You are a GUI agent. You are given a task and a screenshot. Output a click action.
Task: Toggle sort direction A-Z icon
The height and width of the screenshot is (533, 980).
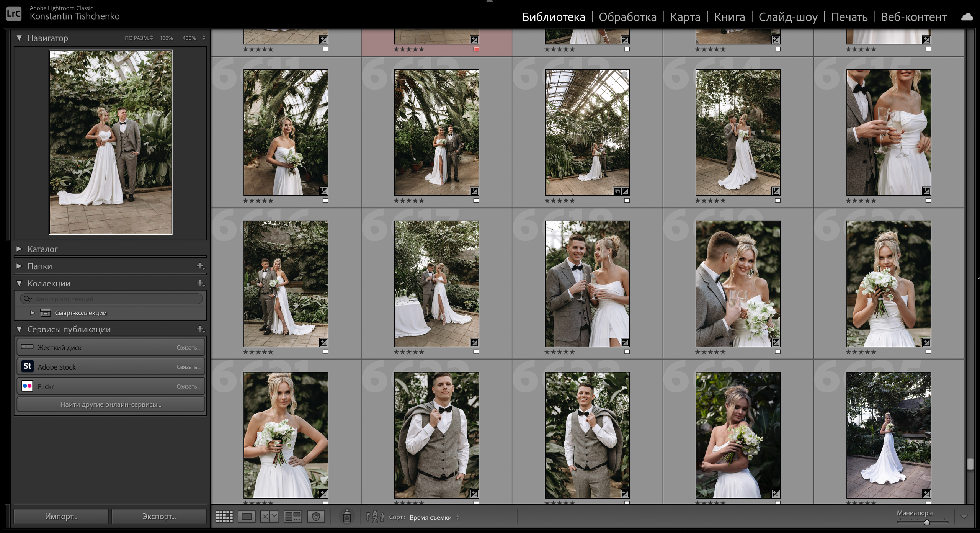click(x=375, y=517)
